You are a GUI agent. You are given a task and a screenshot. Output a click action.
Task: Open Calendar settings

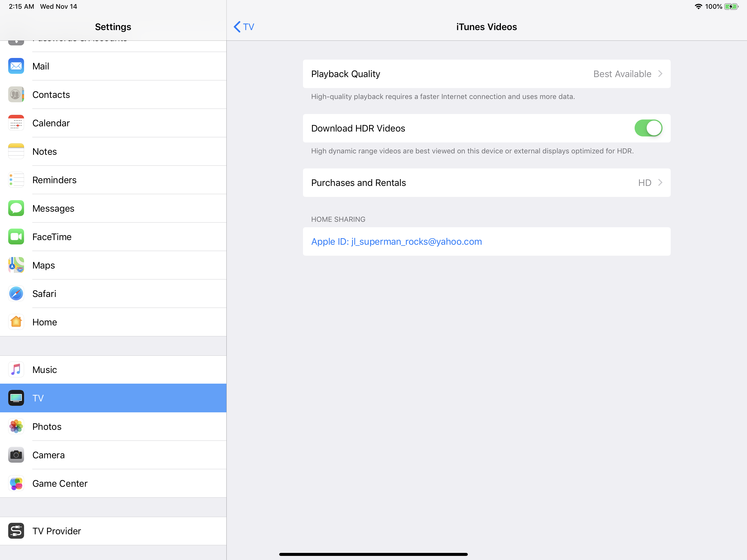tap(113, 123)
